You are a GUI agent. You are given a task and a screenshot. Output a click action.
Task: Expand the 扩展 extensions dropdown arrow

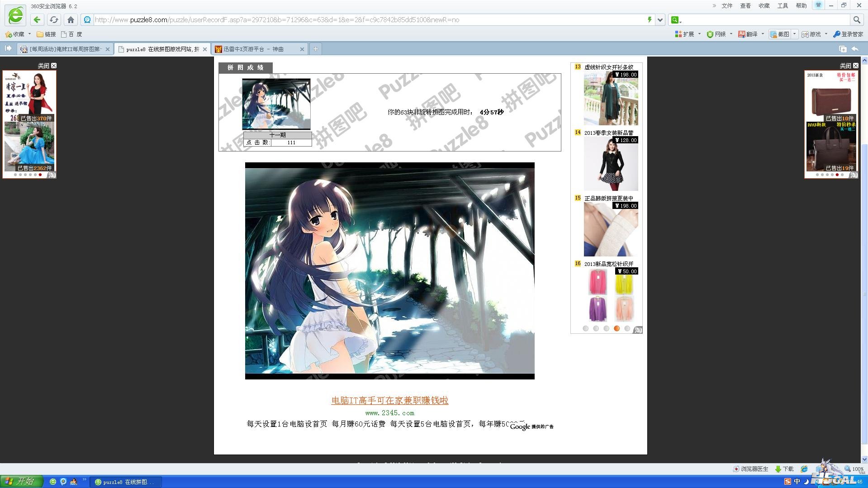coord(699,34)
